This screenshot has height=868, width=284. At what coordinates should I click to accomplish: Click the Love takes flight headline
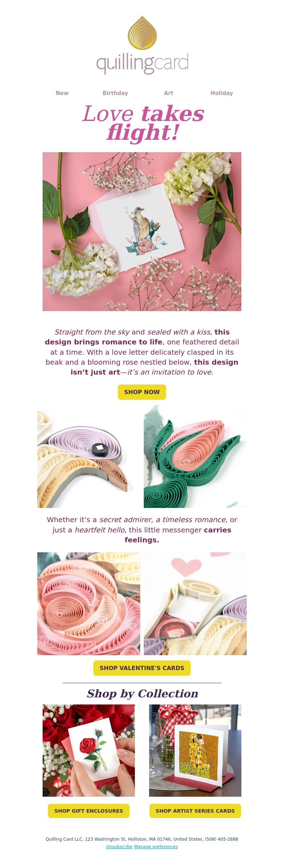tap(143, 123)
